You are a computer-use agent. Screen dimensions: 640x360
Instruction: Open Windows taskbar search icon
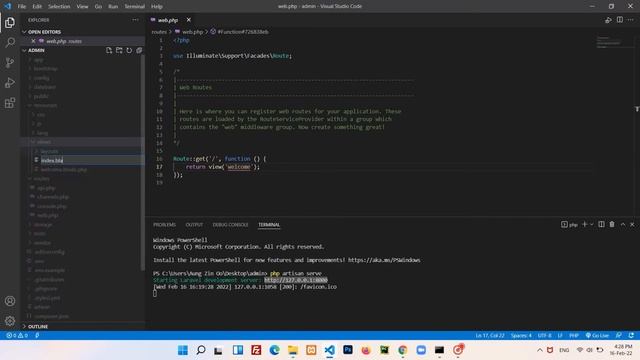[201, 350]
